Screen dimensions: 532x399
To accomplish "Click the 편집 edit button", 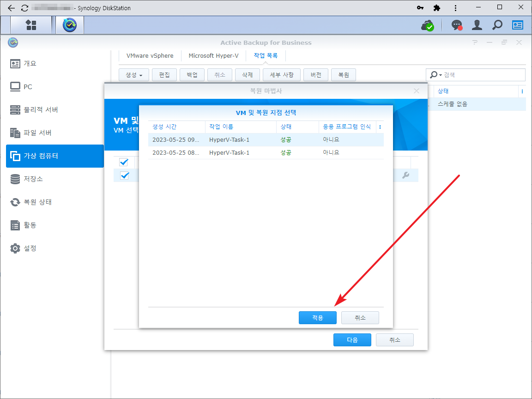I will click(164, 75).
